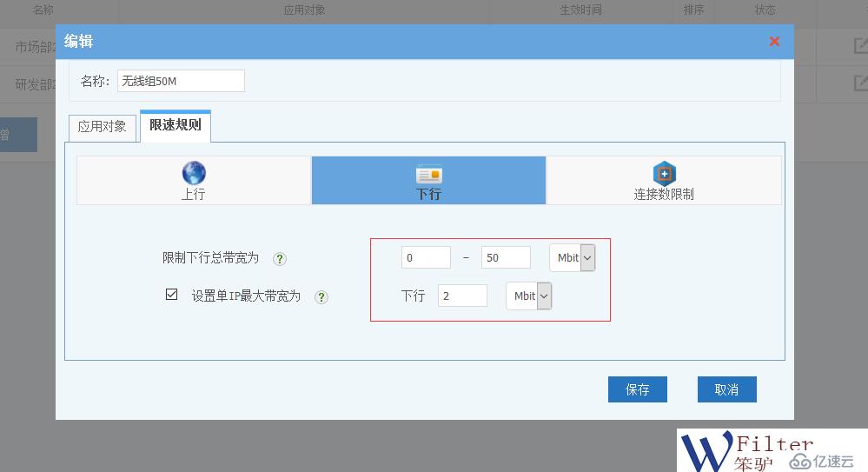The width and height of the screenshot is (868, 472).
Task: Click the single IP 下行 field showing 2
Action: 462,296
